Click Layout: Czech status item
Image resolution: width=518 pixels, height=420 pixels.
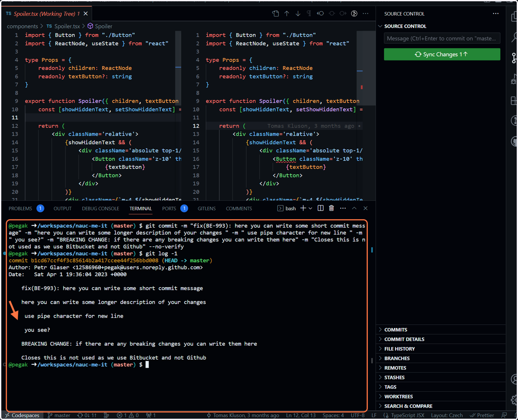pyautogui.click(x=447, y=416)
